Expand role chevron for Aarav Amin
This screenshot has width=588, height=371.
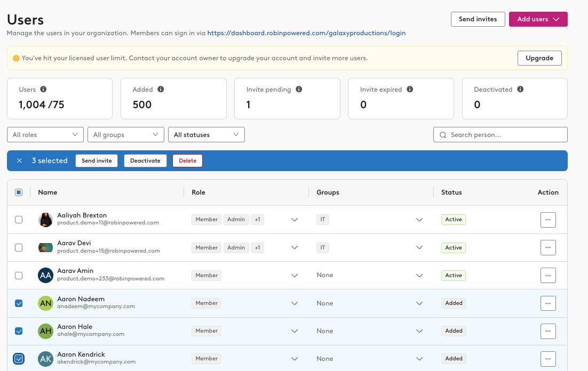(295, 276)
